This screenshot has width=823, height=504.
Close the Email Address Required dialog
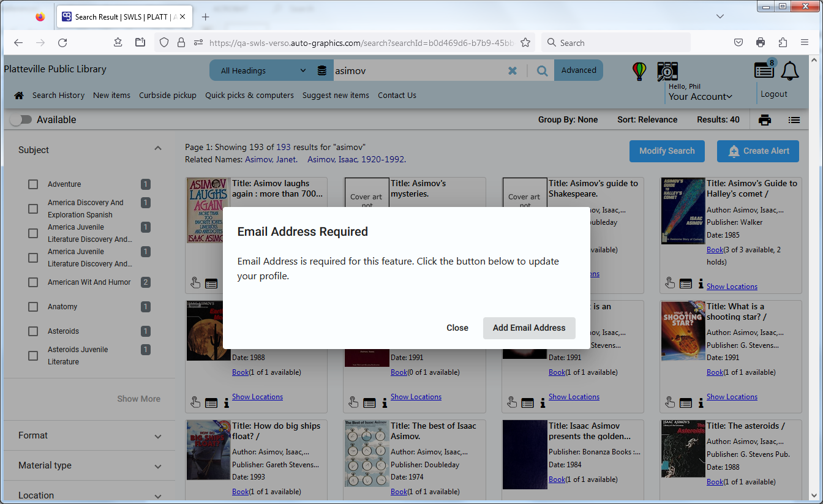pyautogui.click(x=457, y=328)
